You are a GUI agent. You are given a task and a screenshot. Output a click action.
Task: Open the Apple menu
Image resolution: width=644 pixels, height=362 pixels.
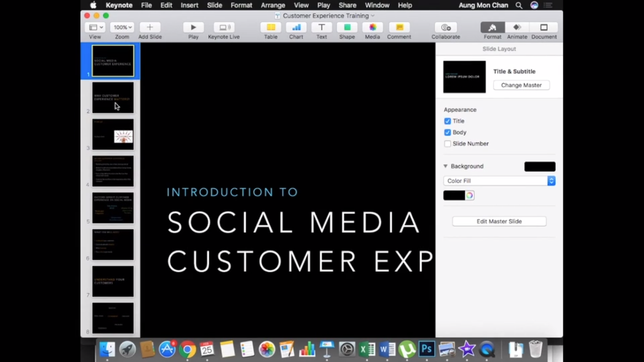[93, 5]
